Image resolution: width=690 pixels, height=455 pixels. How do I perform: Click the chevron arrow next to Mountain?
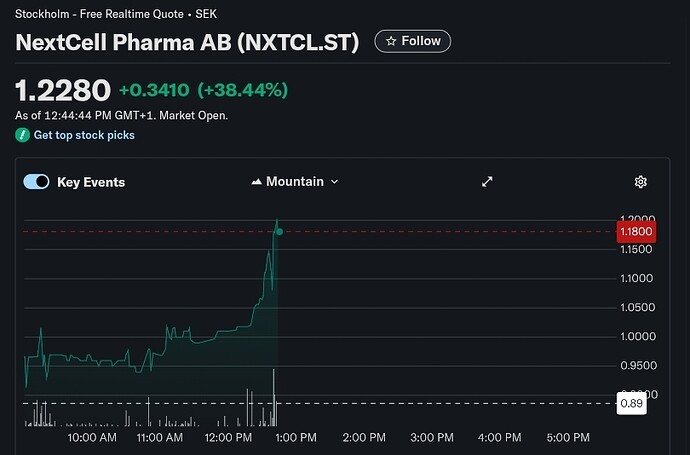point(334,182)
